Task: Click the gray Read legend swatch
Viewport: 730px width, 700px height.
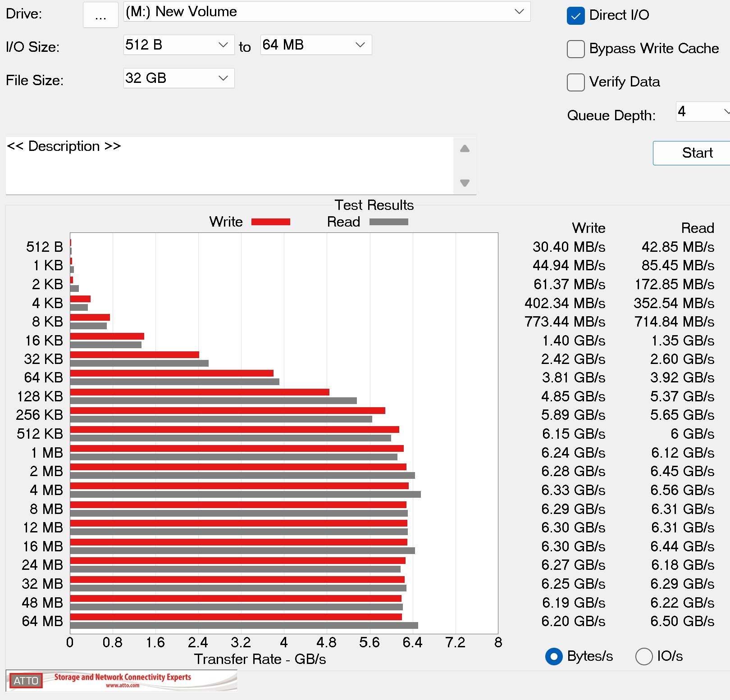Action: tap(388, 222)
